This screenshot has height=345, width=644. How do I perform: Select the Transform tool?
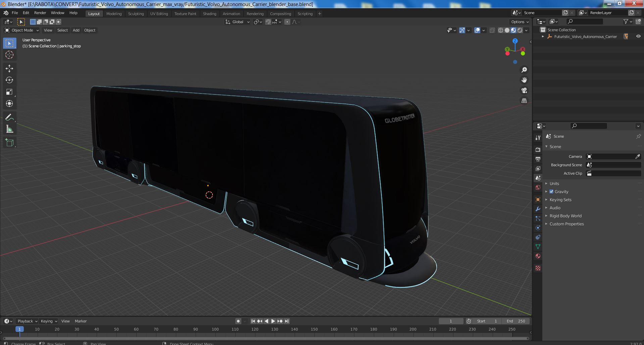9,103
